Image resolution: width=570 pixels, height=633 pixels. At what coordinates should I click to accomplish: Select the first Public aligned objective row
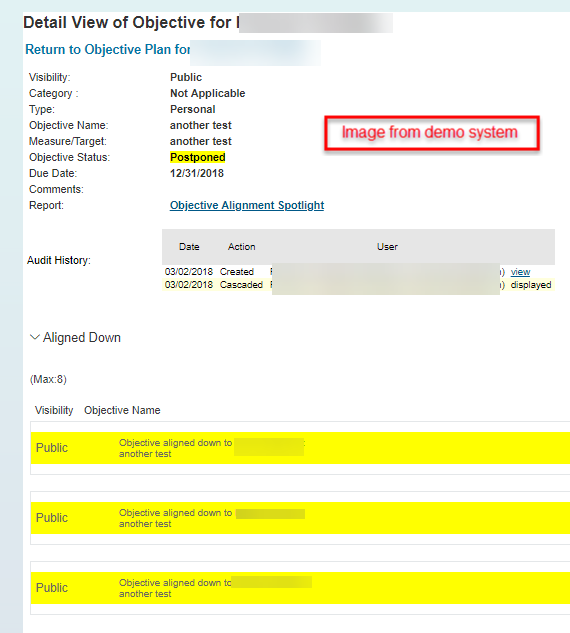point(300,448)
